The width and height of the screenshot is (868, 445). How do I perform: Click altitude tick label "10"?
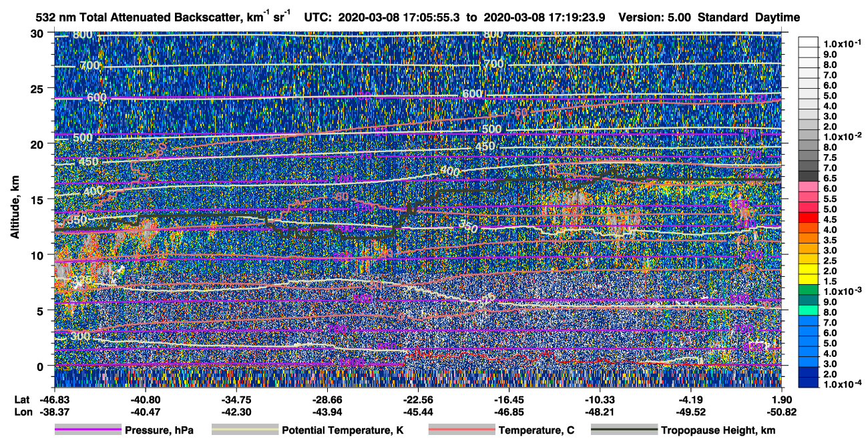point(38,255)
